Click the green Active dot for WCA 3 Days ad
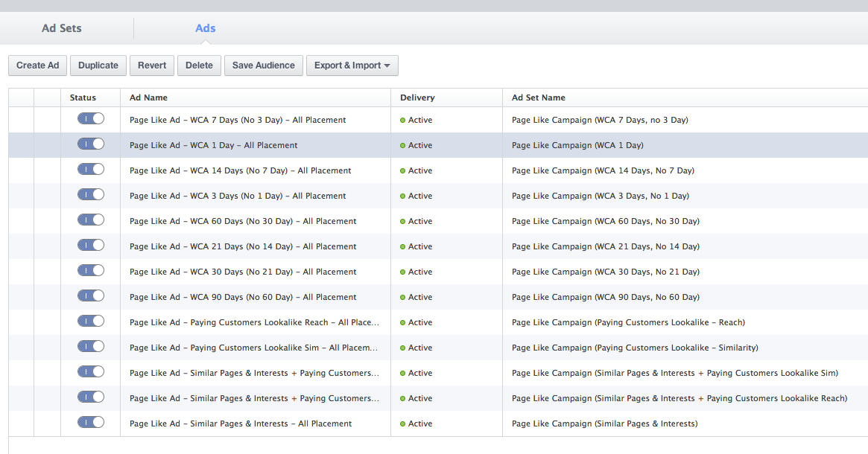Screen dimensions: 868x454 [403, 196]
